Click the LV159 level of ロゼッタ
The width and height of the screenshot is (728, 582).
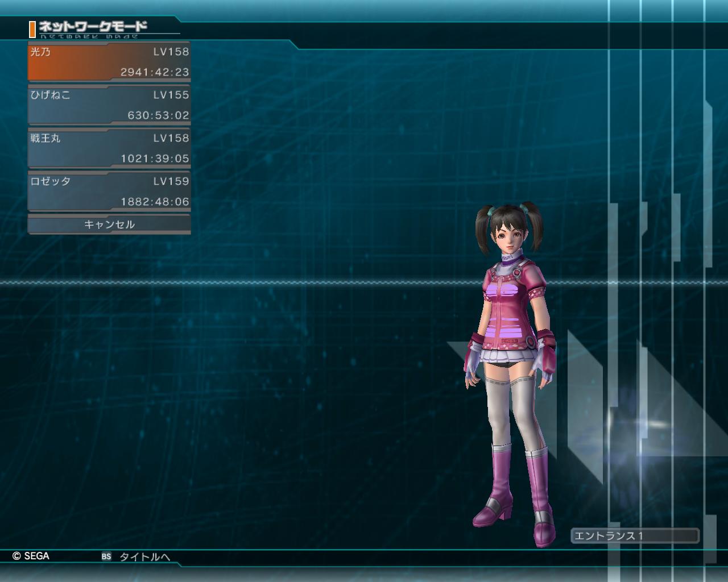pos(171,181)
